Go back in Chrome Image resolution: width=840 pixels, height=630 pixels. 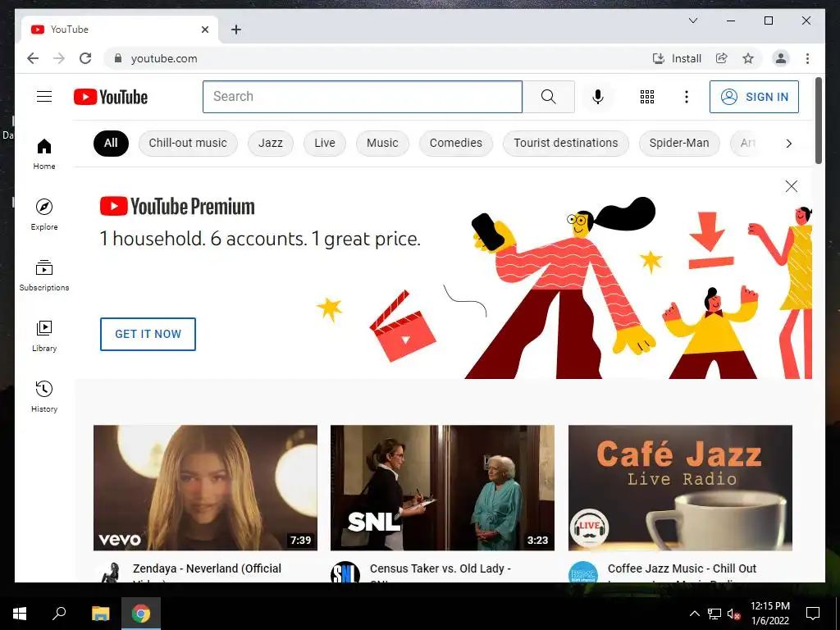[33, 58]
